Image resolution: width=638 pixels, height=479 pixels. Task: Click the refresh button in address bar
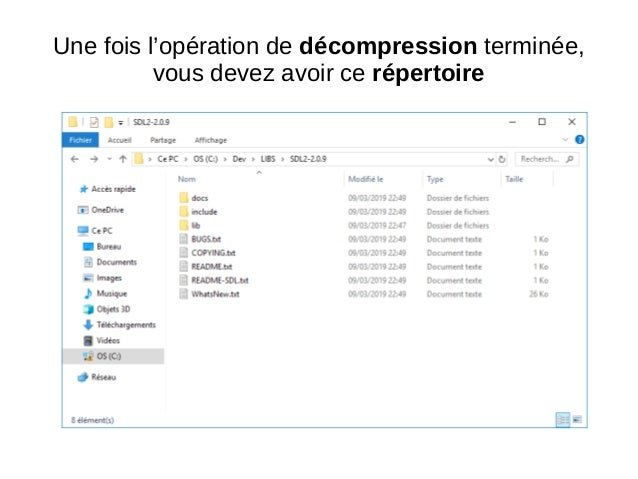pyautogui.click(x=502, y=159)
